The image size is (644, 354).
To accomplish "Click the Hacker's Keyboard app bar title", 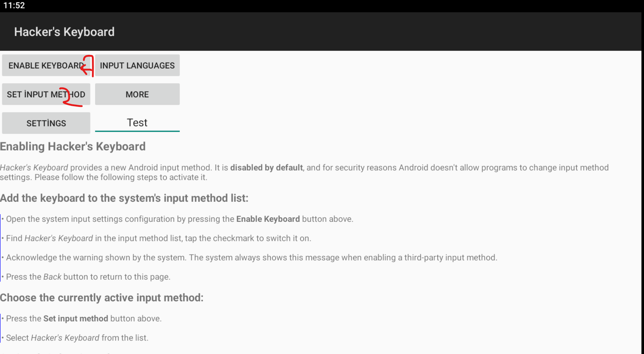I will click(x=64, y=32).
